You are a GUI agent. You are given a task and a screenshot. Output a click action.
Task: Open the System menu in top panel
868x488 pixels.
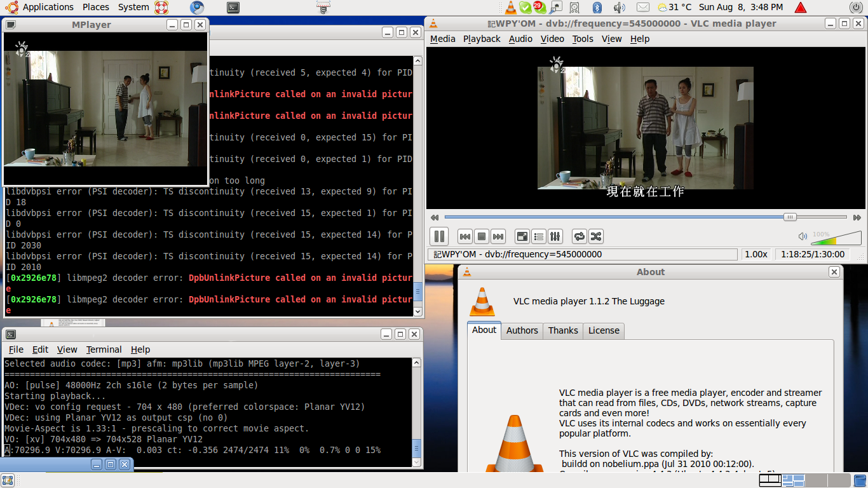133,7
